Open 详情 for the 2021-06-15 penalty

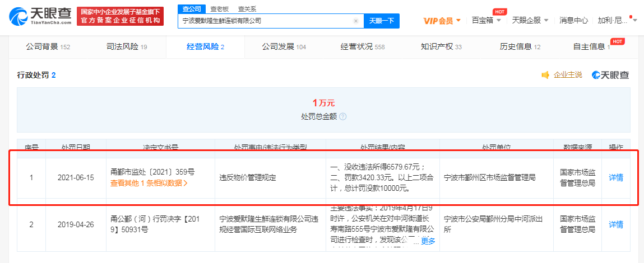tap(616, 177)
